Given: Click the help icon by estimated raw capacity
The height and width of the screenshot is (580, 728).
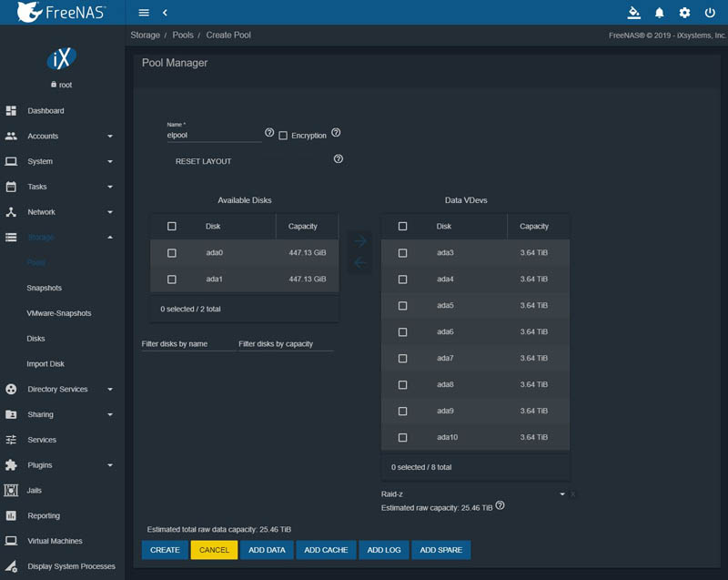Looking at the screenshot, I should point(500,505).
